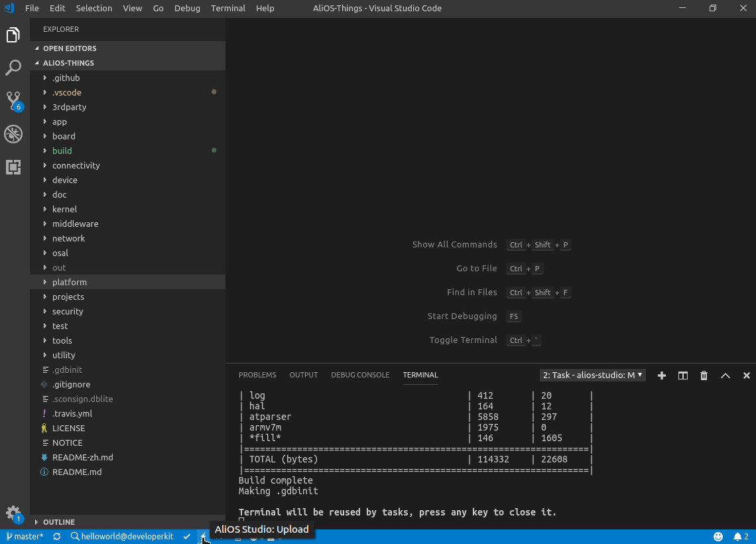Click the VS Code logo icon
This screenshot has height=544, width=756.
(9, 8)
